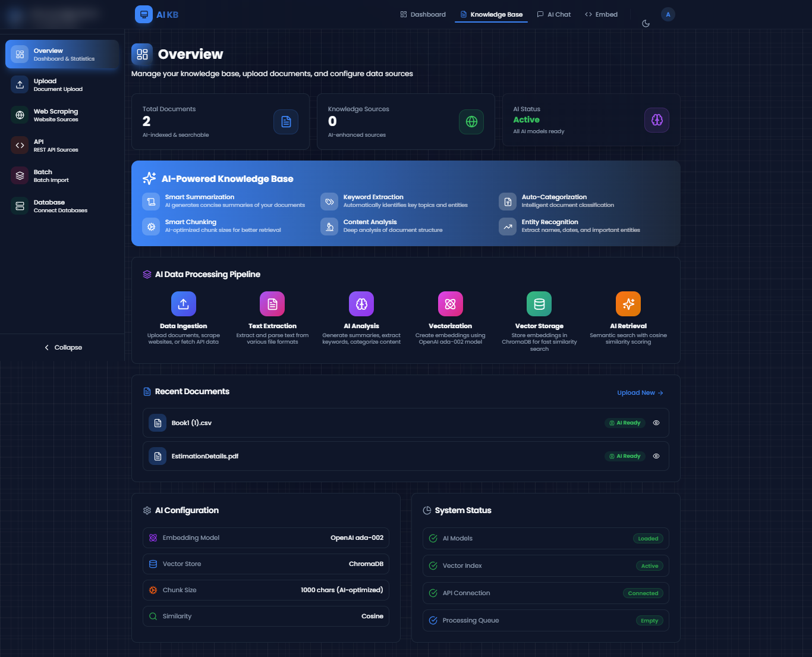Click the API Connection Connected badge
Viewport: 812px width, 657px height.
coord(643,593)
